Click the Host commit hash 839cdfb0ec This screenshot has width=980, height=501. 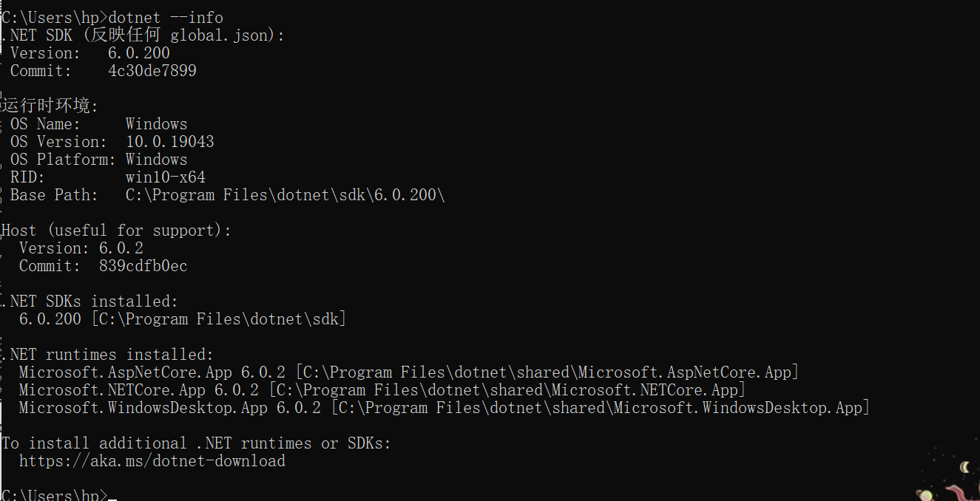tap(143, 266)
